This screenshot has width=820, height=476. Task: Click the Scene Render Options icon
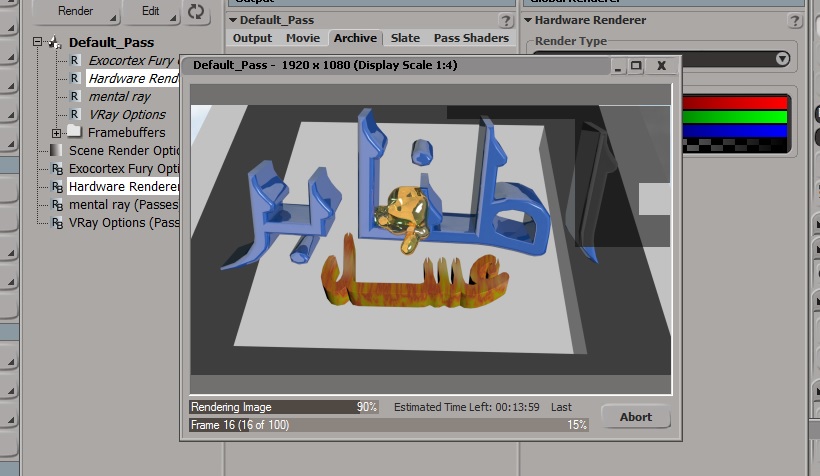56,151
